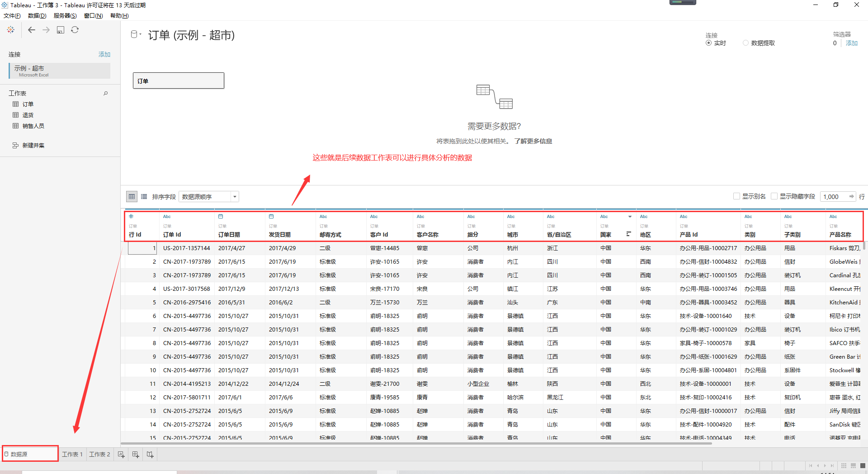This screenshot has height=474, width=868.
Task: Open dropdown arrow next to data source icon
Action: [x=141, y=34]
